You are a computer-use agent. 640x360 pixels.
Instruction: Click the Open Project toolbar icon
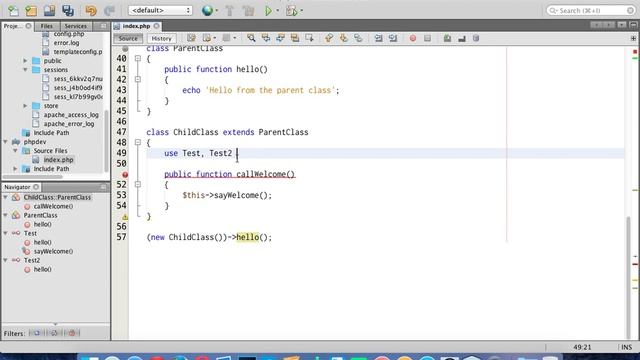pos(49,10)
